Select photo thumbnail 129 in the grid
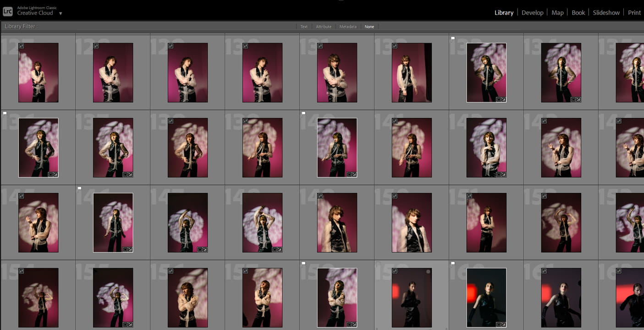Viewport: 644px width, 330px height. click(x=187, y=72)
